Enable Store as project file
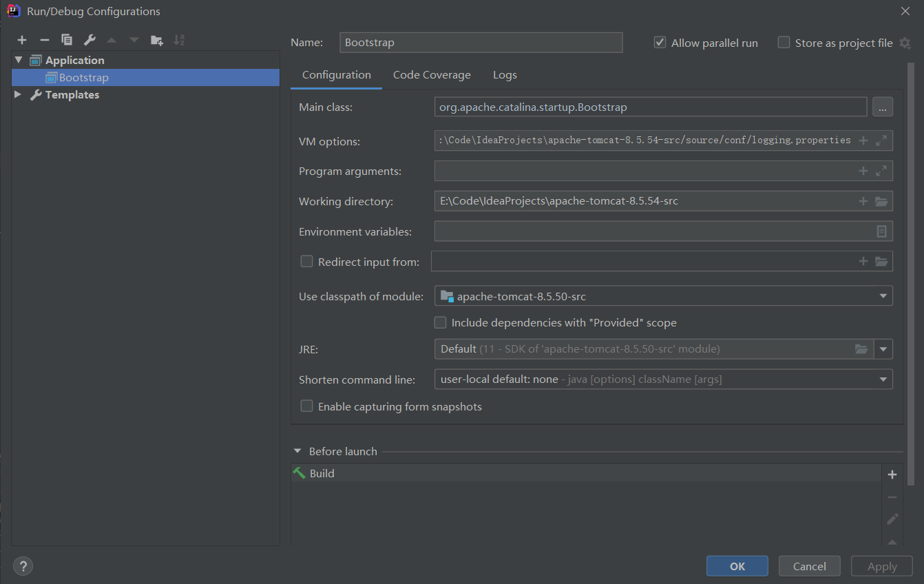Image resolution: width=924 pixels, height=584 pixels. pos(784,43)
